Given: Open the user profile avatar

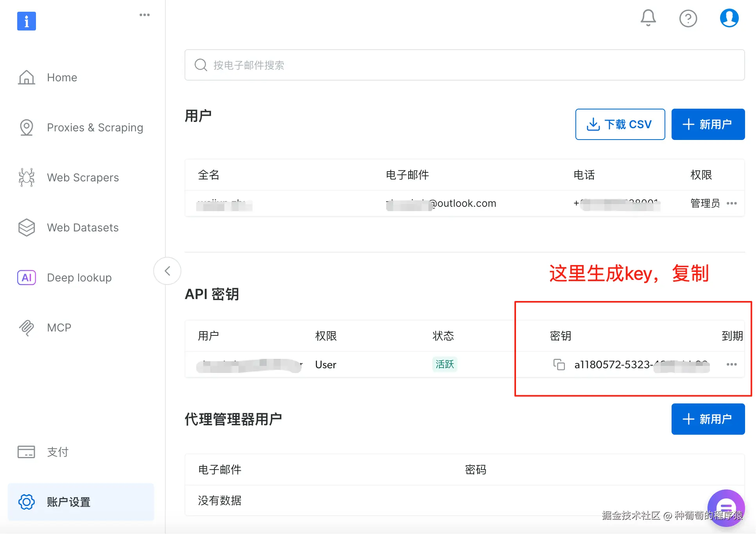Looking at the screenshot, I should tap(729, 18).
